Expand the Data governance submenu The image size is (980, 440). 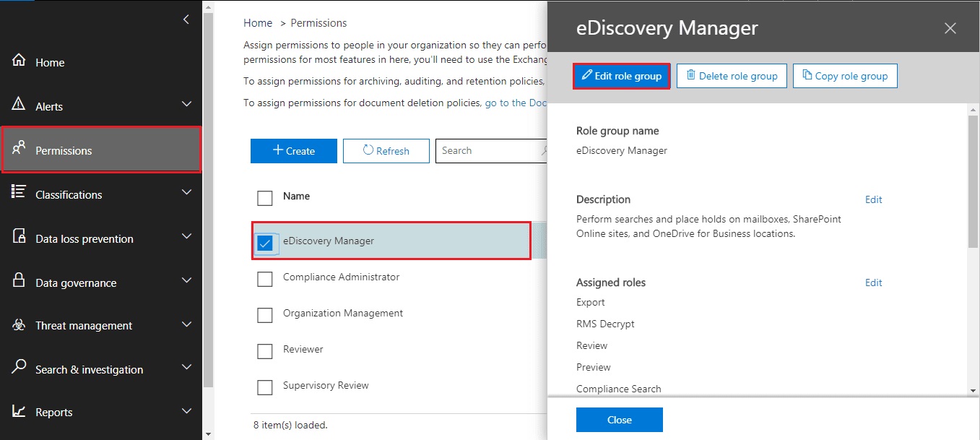pyautogui.click(x=186, y=282)
